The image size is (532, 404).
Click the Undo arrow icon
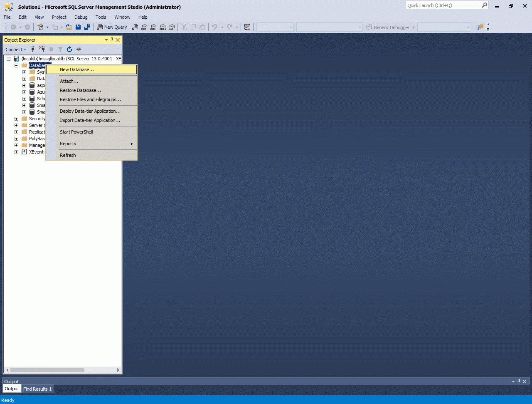(x=215, y=27)
